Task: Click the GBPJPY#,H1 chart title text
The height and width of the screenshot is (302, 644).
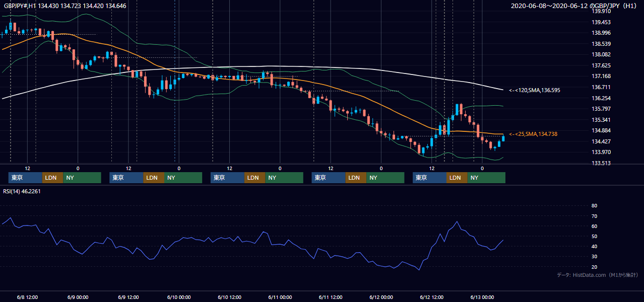Action: tap(66, 6)
